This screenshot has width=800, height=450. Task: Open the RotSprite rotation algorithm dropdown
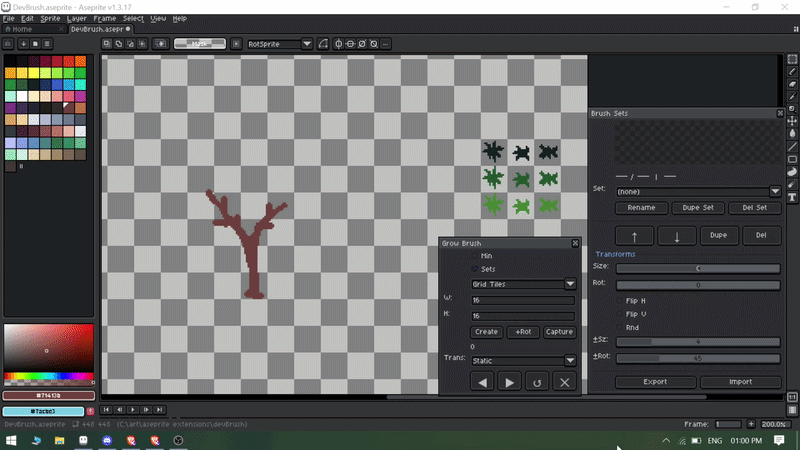(x=279, y=44)
